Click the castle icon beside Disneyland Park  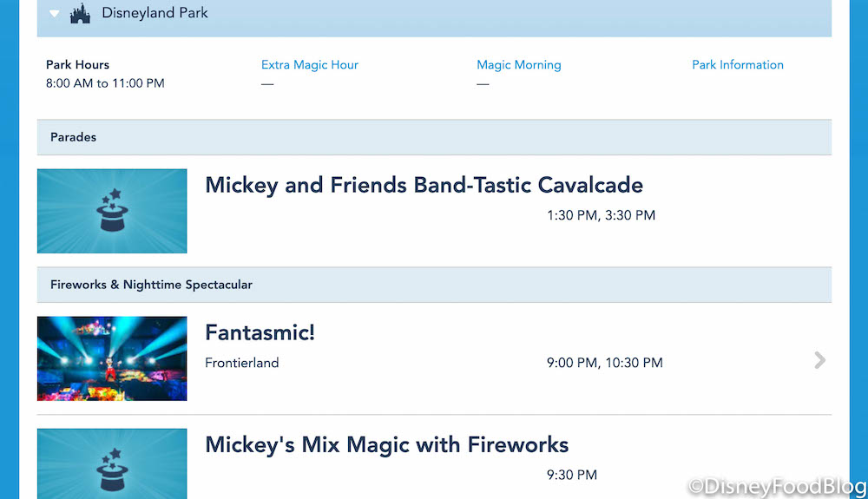click(x=81, y=14)
